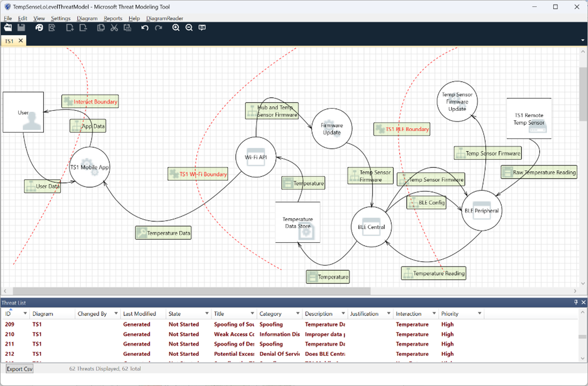Click the Cut scissors icon
The width and height of the screenshot is (588, 386).
114,28
